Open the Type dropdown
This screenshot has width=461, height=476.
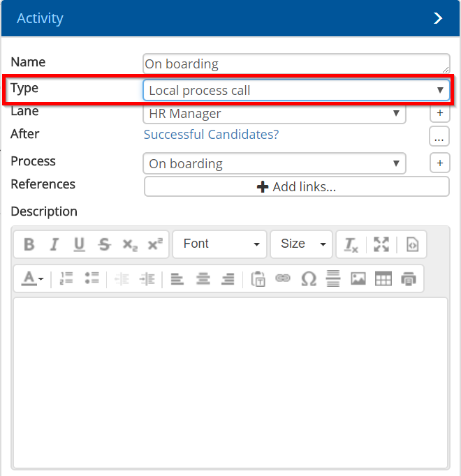[x=296, y=90]
